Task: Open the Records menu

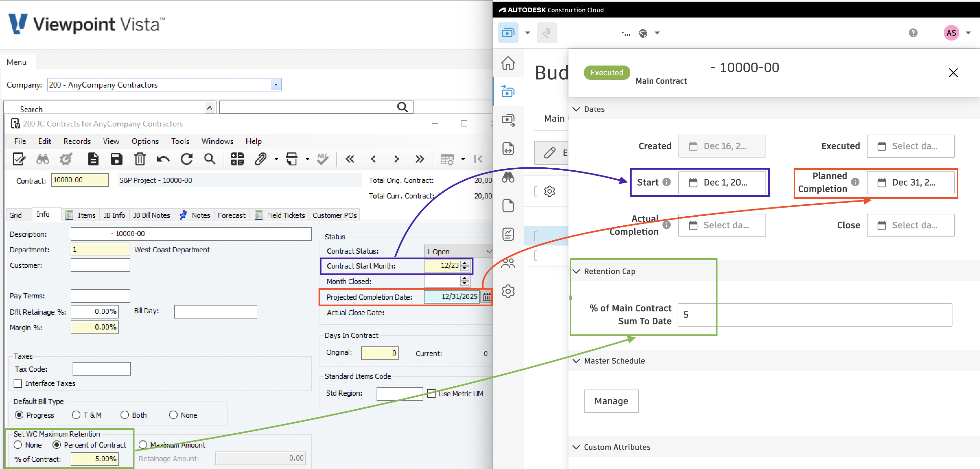Action: (x=77, y=141)
